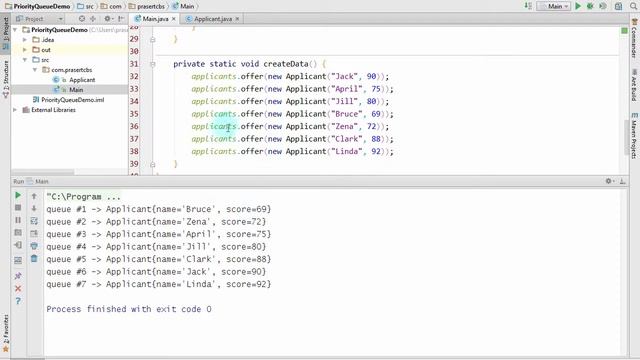Stop process via square icon in Run panel

tap(18, 208)
